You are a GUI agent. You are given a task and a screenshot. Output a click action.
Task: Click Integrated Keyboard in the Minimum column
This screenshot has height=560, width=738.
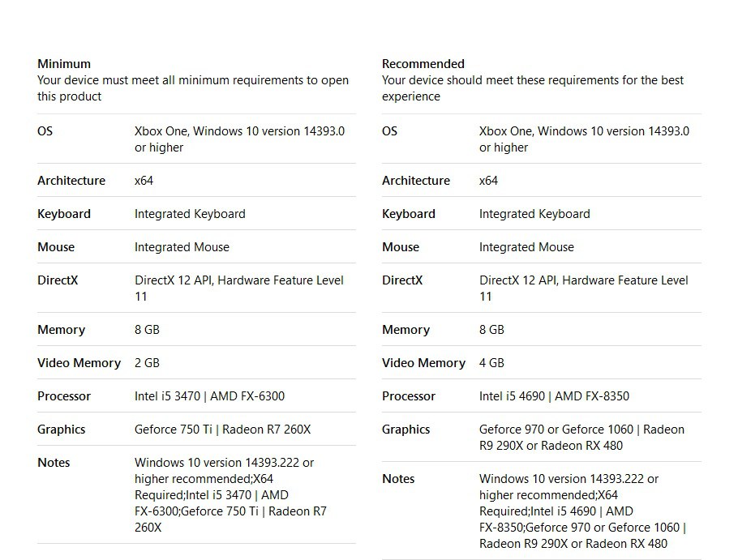click(x=190, y=214)
